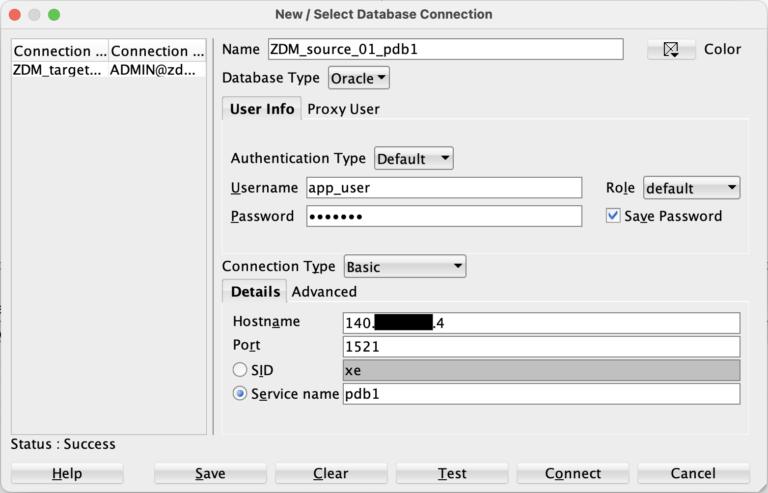768x493 pixels.
Task: Click the Port input field
Action: (540, 346)
